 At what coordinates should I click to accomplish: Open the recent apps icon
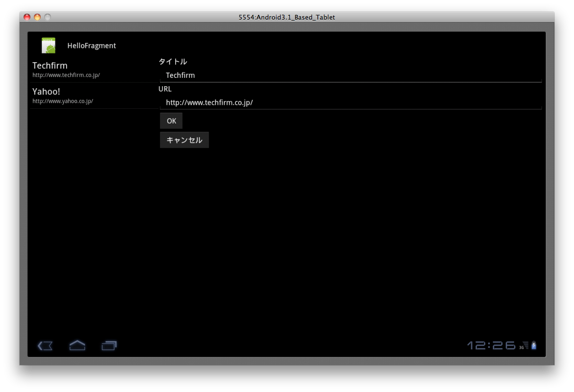tap(109, 345)
